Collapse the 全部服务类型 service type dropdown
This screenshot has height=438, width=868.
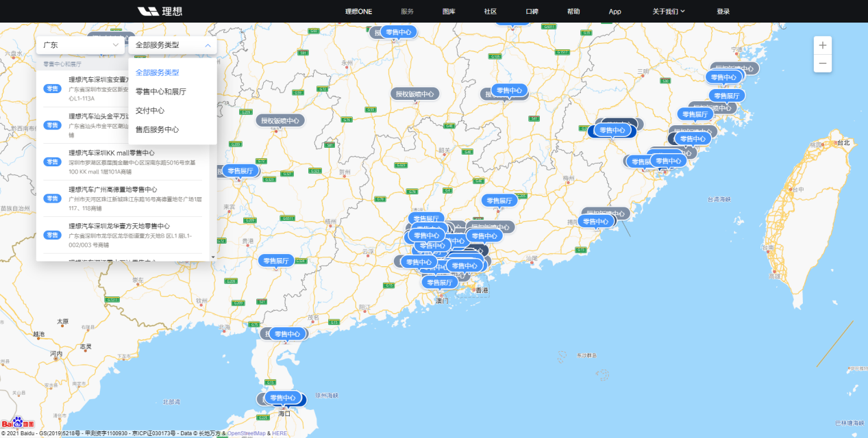(173, 45)
